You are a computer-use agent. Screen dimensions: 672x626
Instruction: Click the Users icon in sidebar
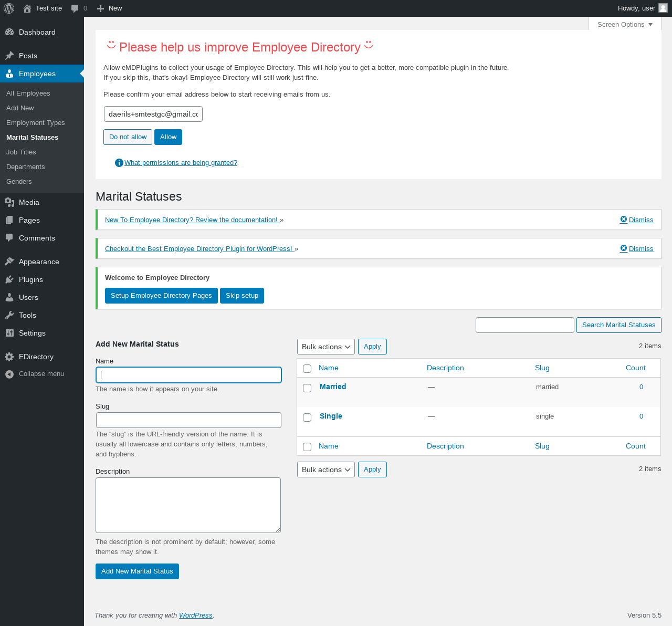tap(9, 297)
